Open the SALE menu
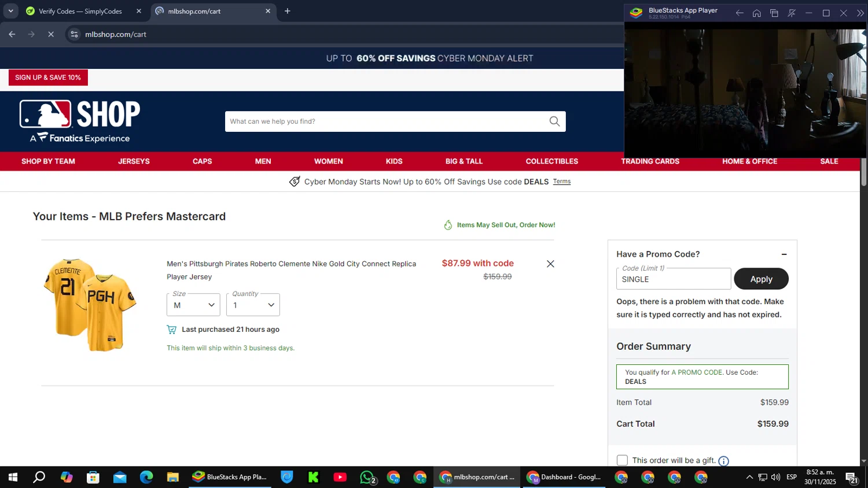 coord(829,161)
